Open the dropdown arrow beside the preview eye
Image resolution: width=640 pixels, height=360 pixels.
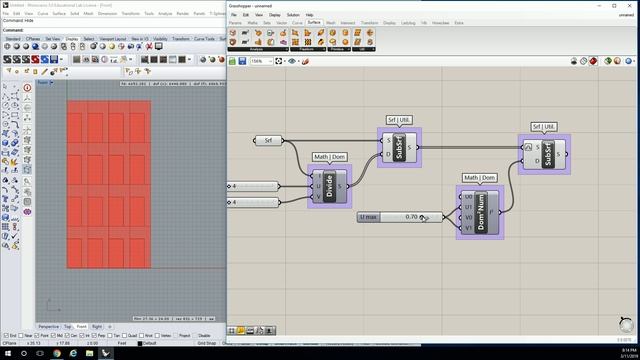coord(298,61)
